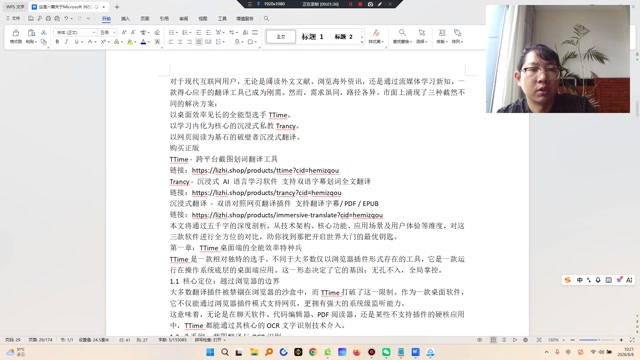Expand the styles gallery list

[x=362, y=42]
